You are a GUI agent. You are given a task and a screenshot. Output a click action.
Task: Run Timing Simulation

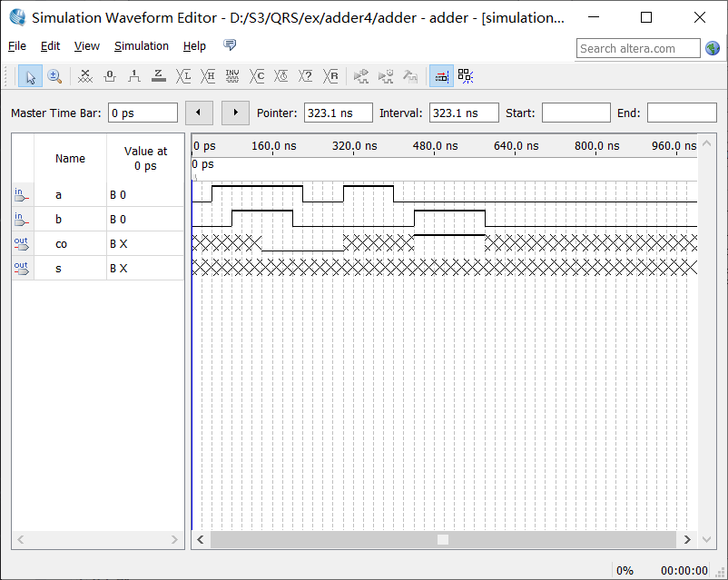pyautogui.click(x=386, y=76)
